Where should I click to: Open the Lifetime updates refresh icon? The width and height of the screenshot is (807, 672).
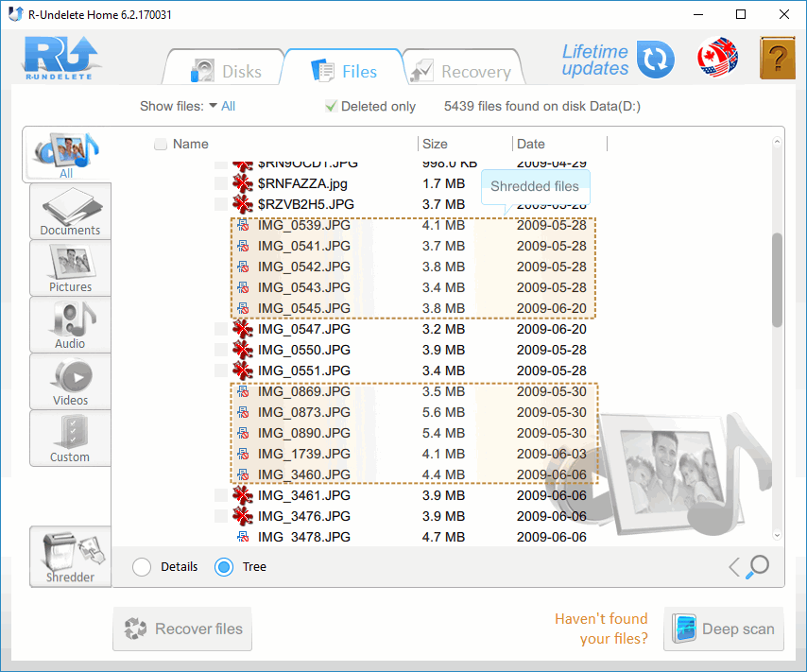pos(655,60)
